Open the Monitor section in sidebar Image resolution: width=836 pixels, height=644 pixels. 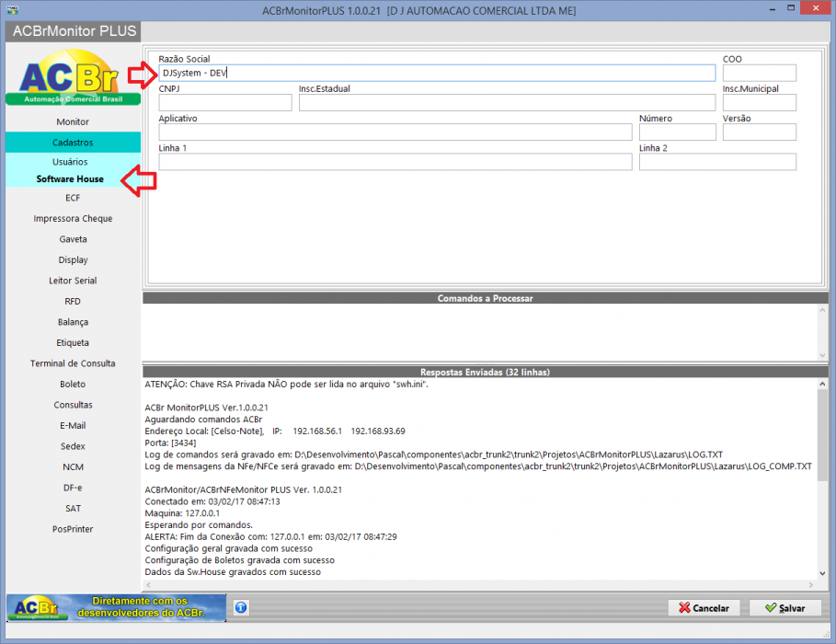click(x=73, y=121)
